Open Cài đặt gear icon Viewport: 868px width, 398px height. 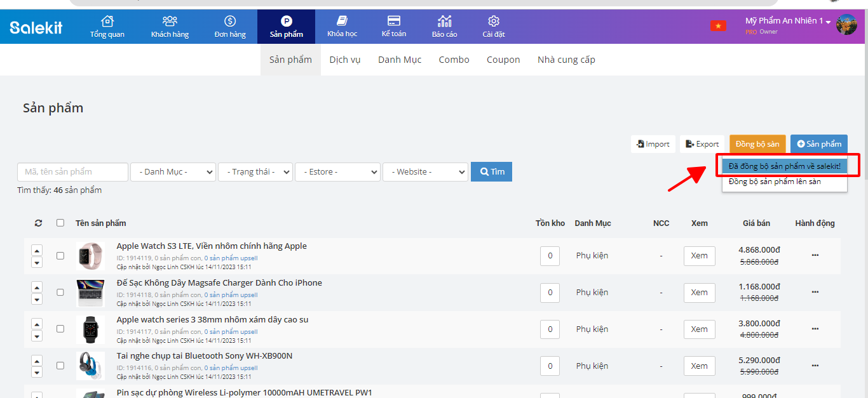[x=493, y=22]
